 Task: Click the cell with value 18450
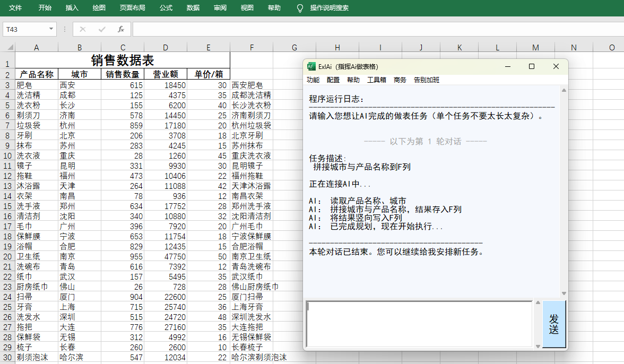point(166,85)
